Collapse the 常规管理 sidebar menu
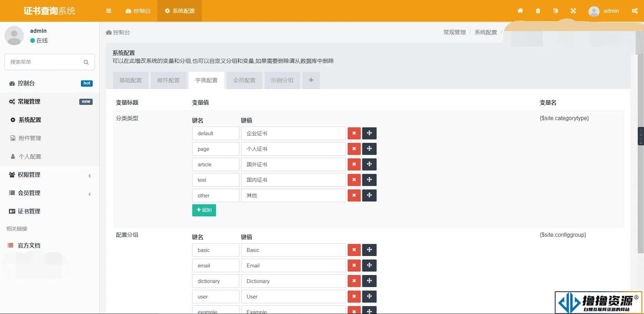Image resolution: width=644 pixels, height=314 pixels. pos(50,102)
